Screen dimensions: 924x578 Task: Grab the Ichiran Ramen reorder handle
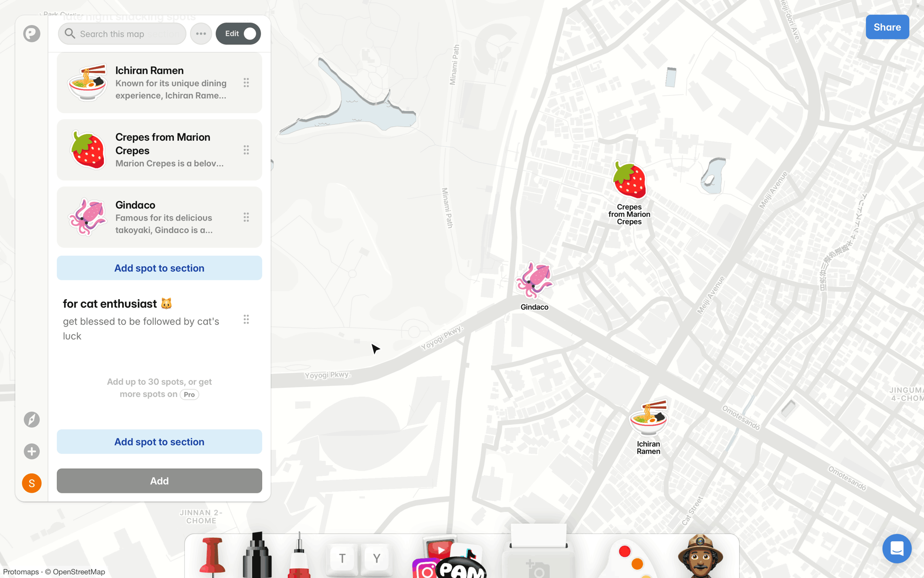click(246, 83)
